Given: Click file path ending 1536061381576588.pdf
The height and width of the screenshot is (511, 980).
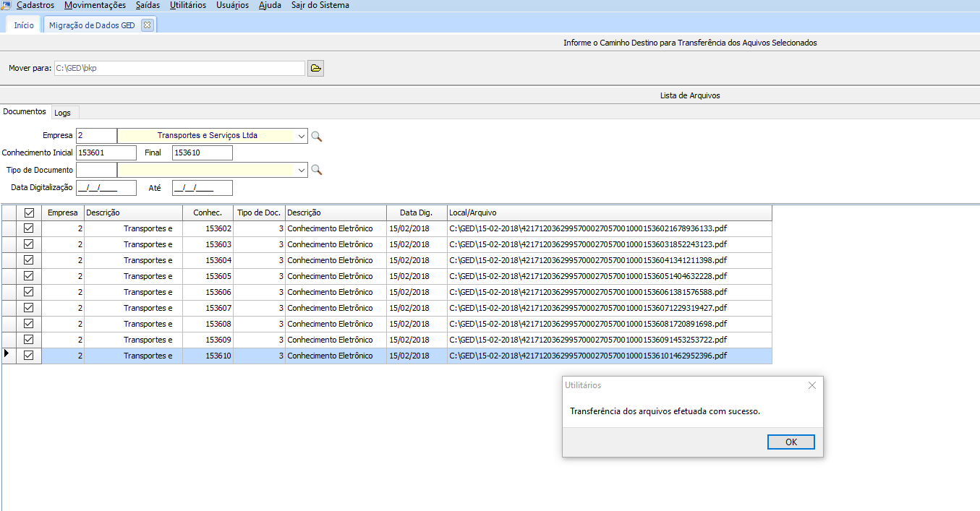Looking at the screenshot, I should pos(588,292).
